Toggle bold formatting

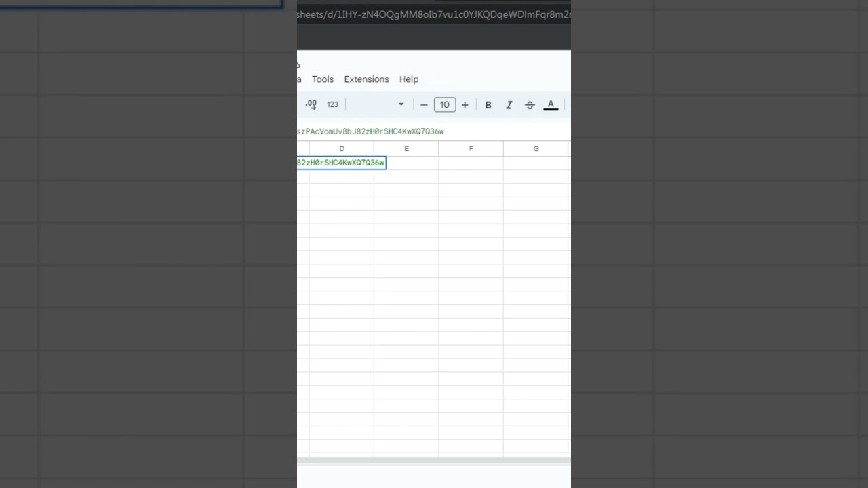pos(488,105)
